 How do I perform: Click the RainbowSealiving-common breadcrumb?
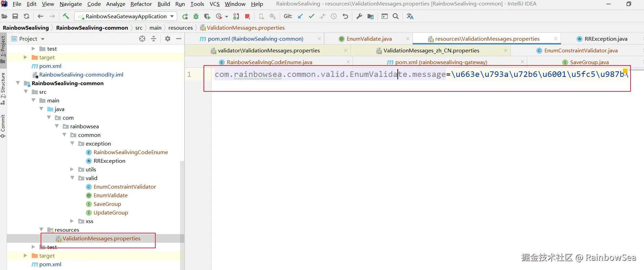click(92, 28)
